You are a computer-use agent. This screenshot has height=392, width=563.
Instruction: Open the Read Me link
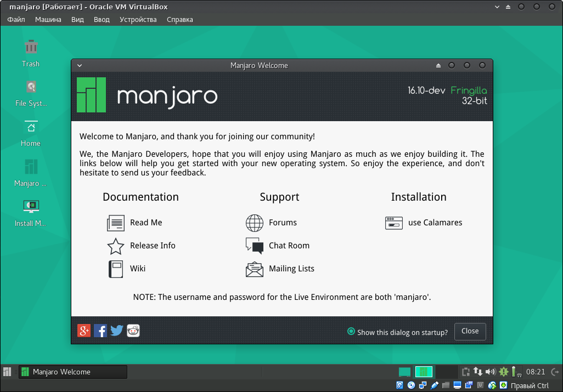[x=146, y=223]
